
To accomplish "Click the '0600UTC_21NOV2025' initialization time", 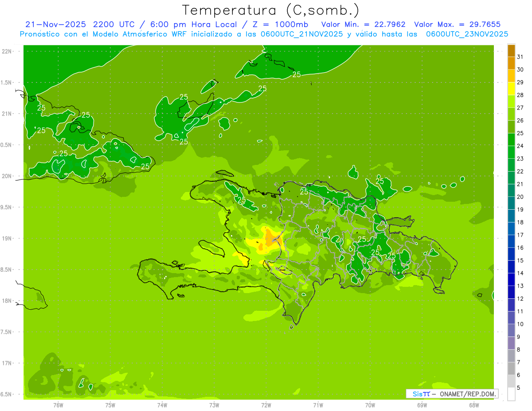I will (300, 34).
